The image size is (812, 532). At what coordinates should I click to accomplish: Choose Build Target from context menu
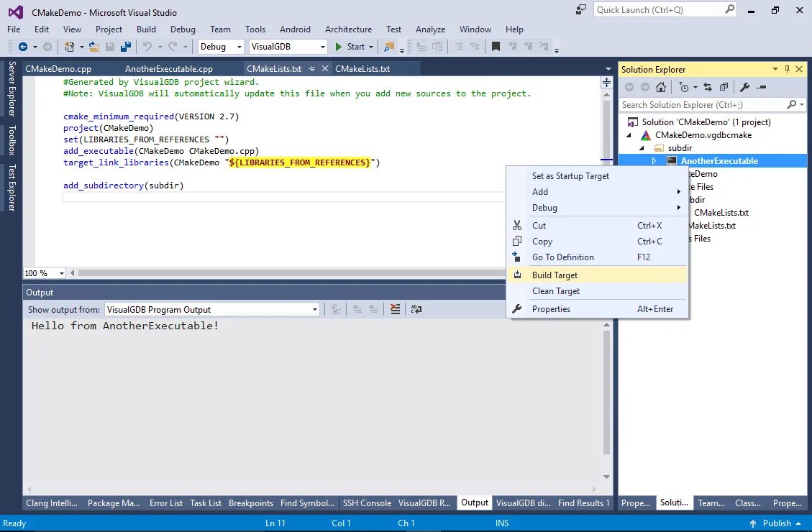[x=598, y=275]
